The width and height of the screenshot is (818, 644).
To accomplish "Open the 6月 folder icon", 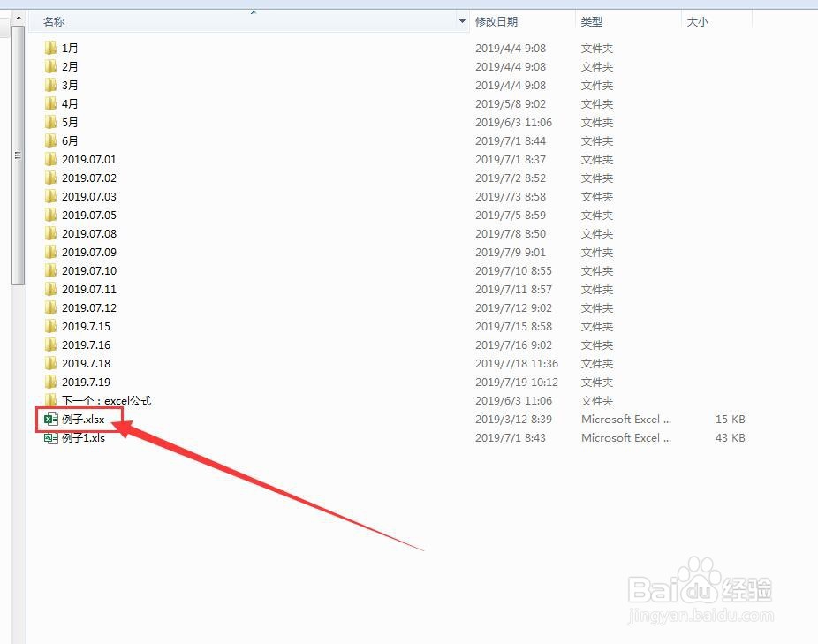I will tap(50, 140).
